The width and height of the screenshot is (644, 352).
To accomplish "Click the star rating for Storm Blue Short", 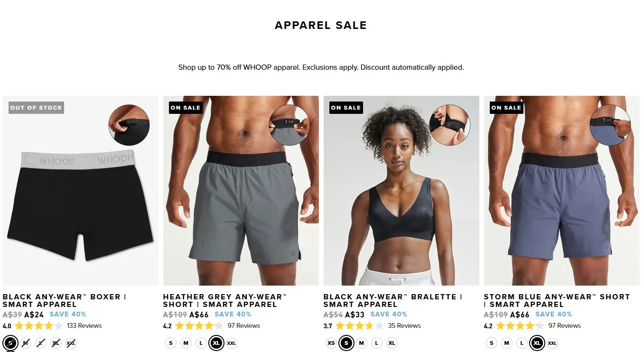I will pos(520,326).
